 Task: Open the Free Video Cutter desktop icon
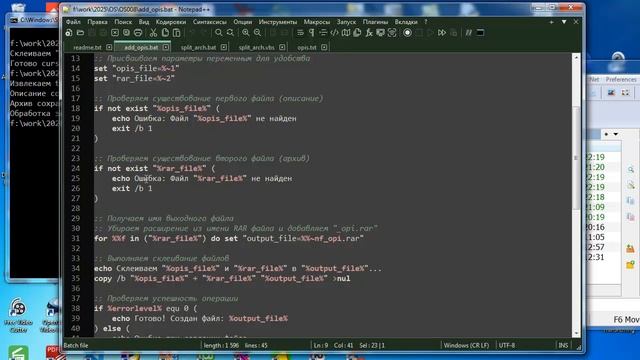(18, 315)
